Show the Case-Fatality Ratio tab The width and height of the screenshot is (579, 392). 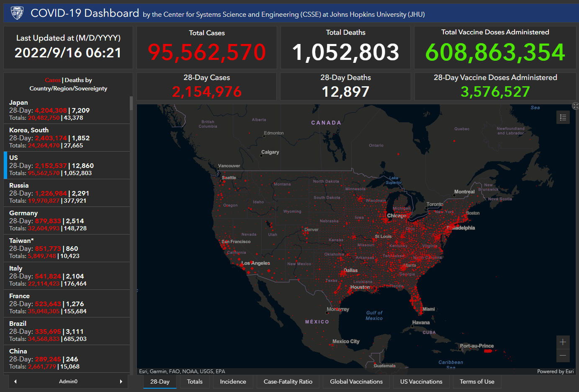(288, 382)
